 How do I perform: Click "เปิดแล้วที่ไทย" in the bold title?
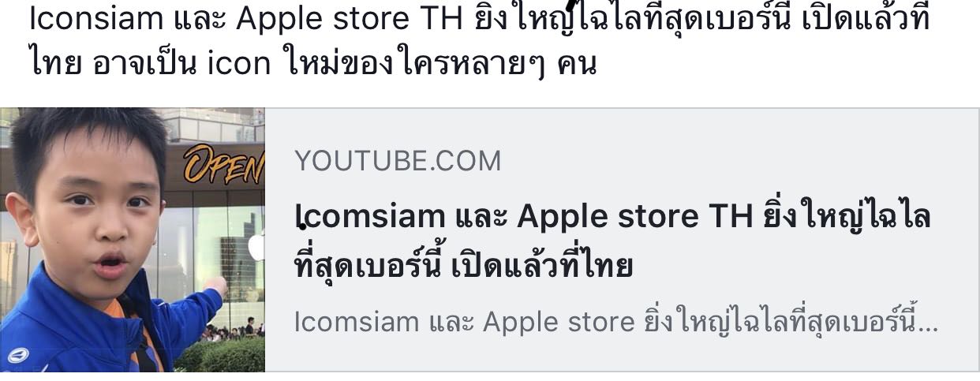click(x=541, y=267)
